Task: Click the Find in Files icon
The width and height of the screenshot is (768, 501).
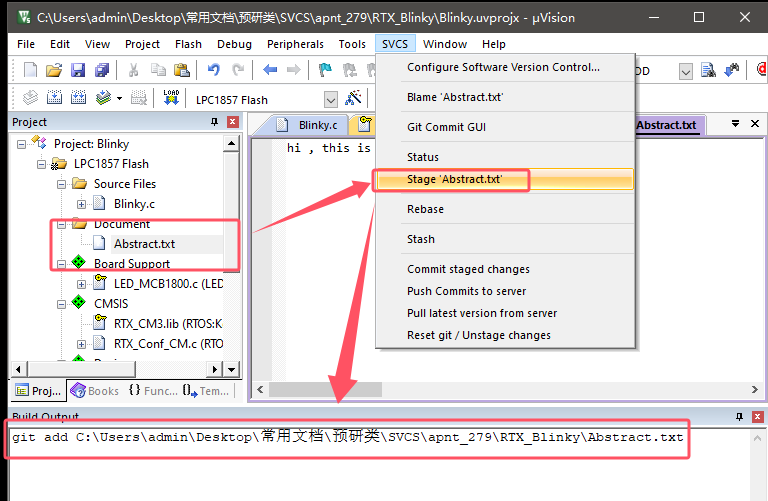Action: tap(708, 70)
